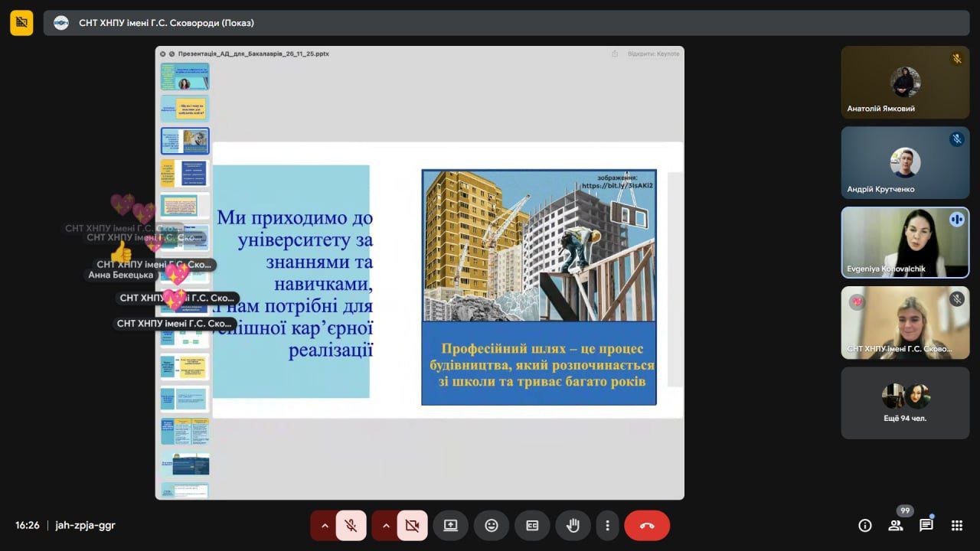Click the present screen button
The height and width of the screenshot is (551, 980).
tap(450, 526)
